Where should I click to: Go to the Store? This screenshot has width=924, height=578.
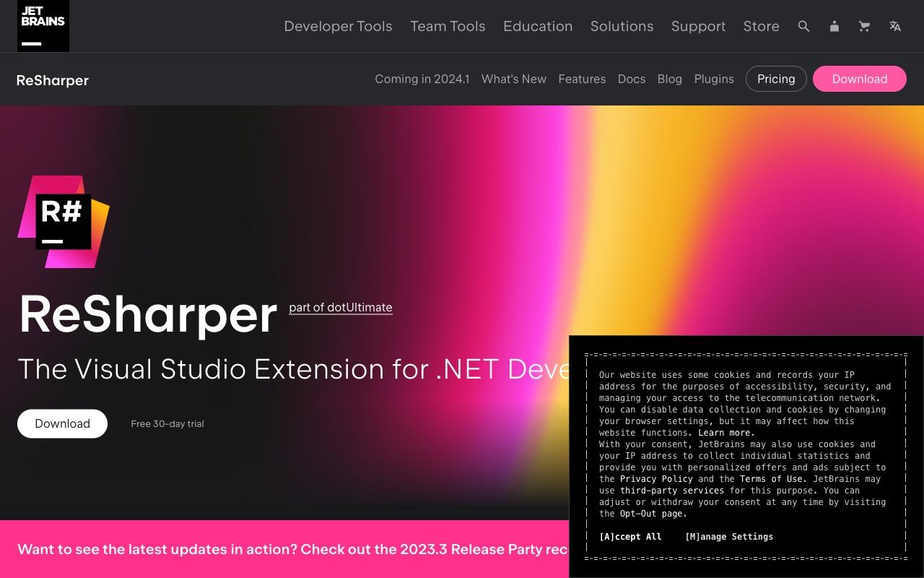click(x=761, y=26)
